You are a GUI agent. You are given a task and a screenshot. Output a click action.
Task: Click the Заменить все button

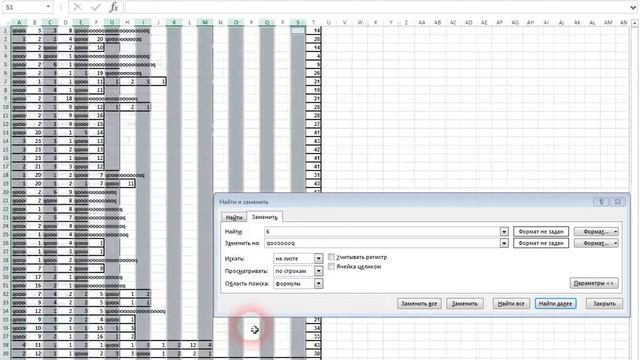(419, 303)
